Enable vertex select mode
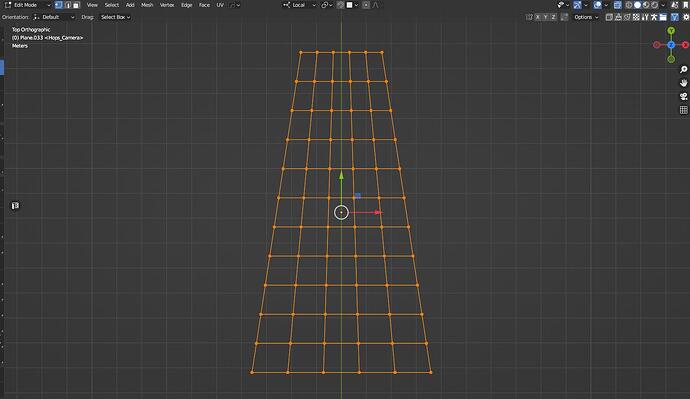The width and height of the screenshot is (690, 399). (59, 5)
